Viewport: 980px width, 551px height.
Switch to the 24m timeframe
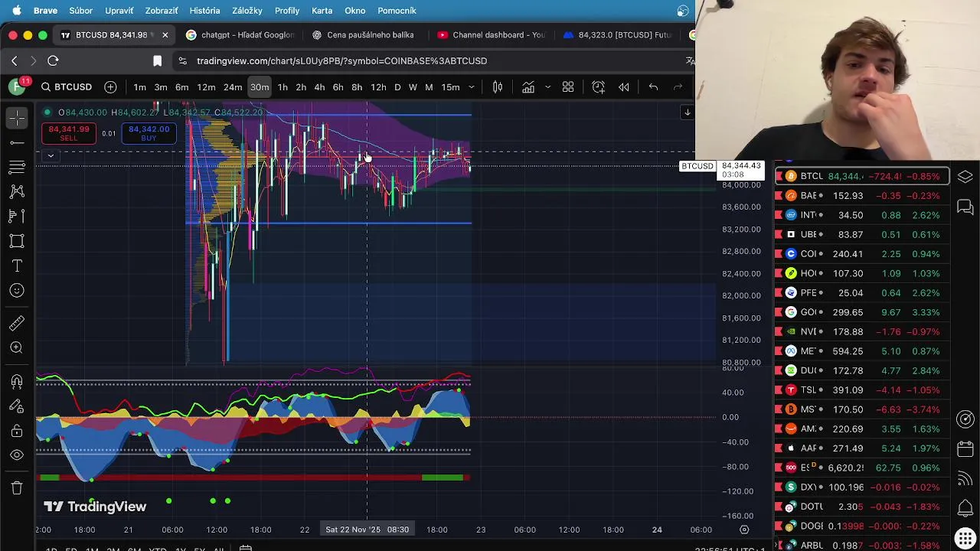[x=233, y=87]
